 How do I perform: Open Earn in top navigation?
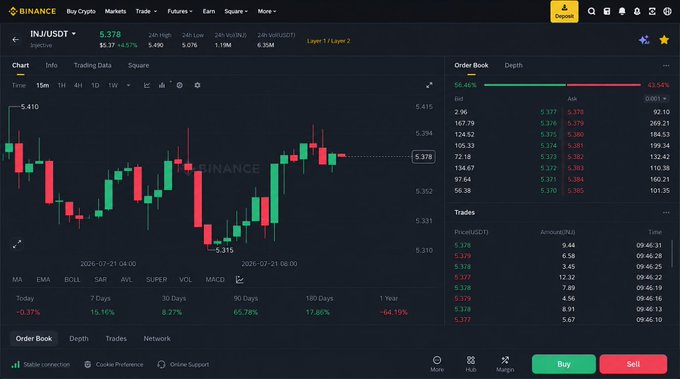pyautogui.click(x=209, y=11)
